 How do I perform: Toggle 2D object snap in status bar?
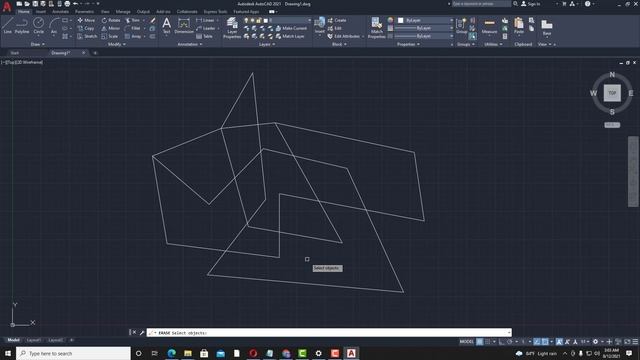(545, 342)
